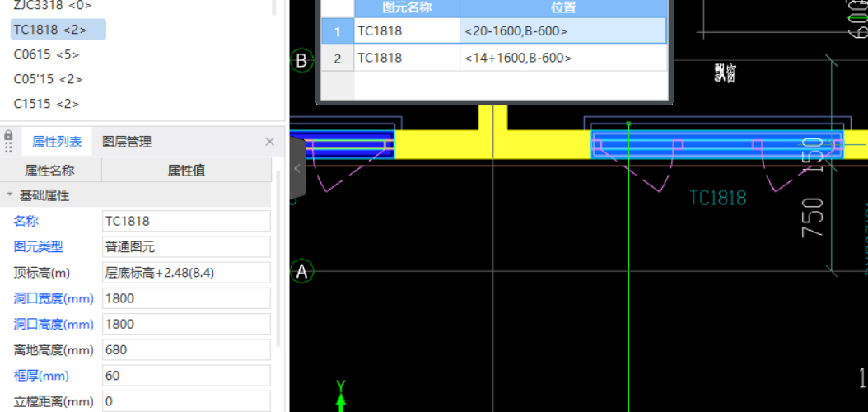Edit the 洞口宽度 value 1800
Image resolution: width=868 pixels, height=412 pixels.
pyautogui.click(x=186, y=298)
